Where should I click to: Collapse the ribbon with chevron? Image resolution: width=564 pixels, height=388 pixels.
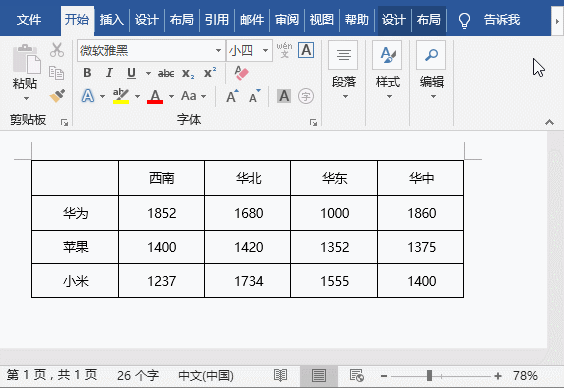[549, 122]
